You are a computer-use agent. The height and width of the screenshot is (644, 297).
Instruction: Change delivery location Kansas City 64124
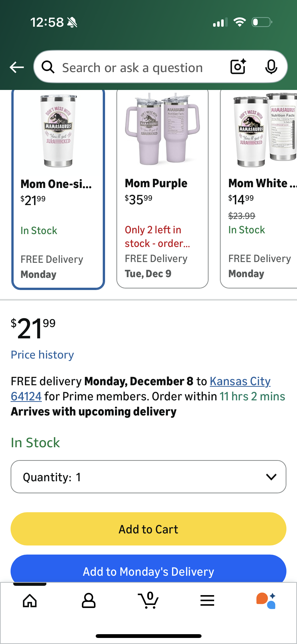pos(240,381)
